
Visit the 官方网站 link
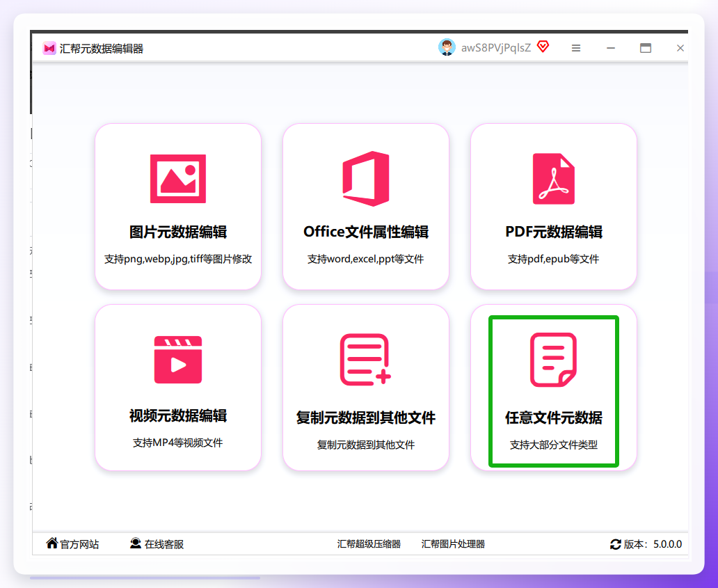[x=80, y=544]
